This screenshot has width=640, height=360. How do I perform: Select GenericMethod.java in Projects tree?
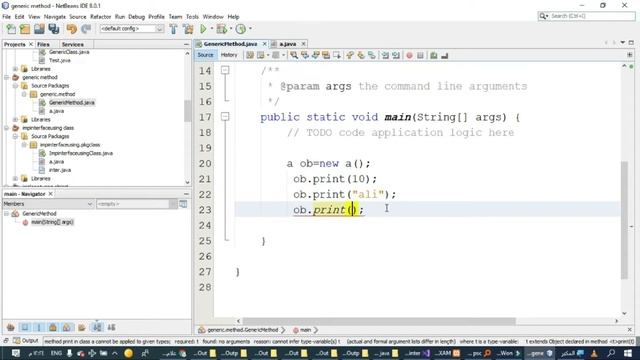click(72, 102)
